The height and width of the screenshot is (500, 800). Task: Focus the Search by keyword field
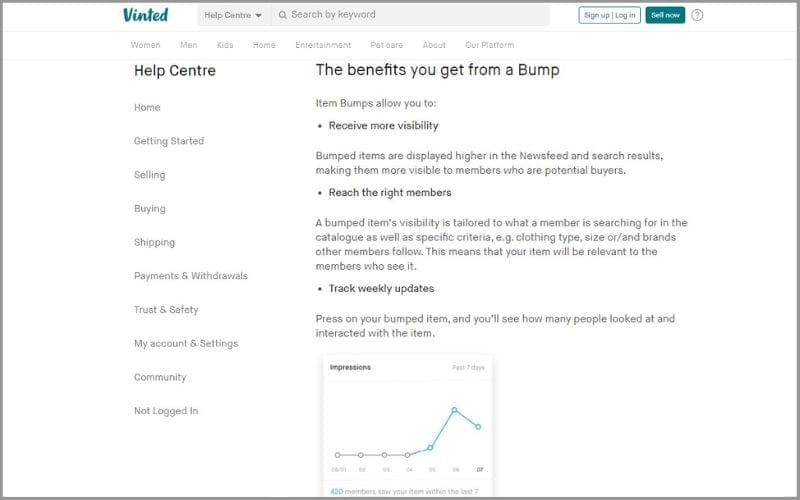411,15
